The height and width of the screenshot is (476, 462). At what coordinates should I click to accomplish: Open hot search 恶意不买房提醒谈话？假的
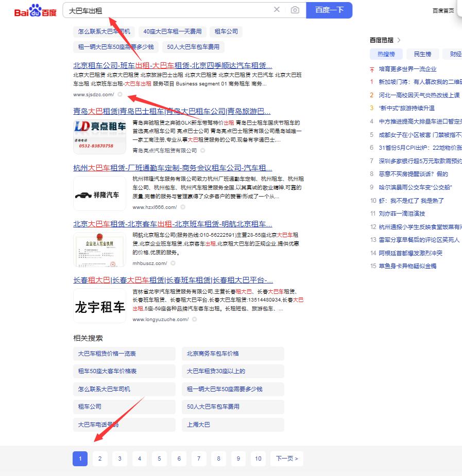[413, 174]
